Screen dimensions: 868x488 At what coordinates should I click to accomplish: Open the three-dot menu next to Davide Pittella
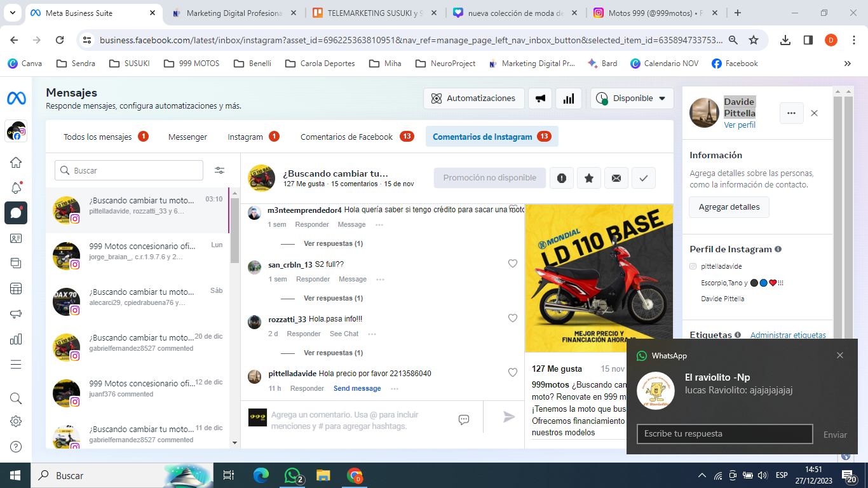coord(791,113)
